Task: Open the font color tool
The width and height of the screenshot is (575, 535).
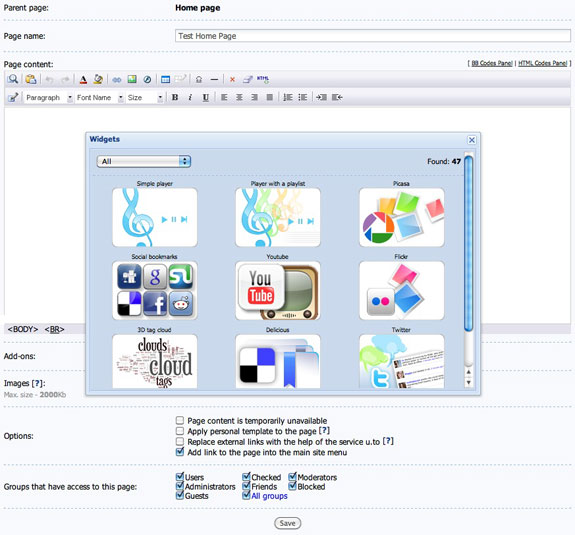Action: coord(83,79)
